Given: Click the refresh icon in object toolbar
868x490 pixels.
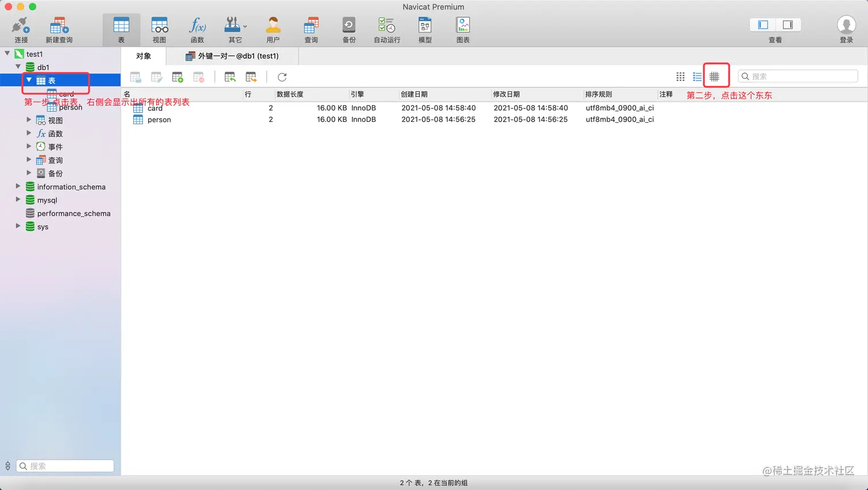Looking at the screenshot, I should pos(282,77).
